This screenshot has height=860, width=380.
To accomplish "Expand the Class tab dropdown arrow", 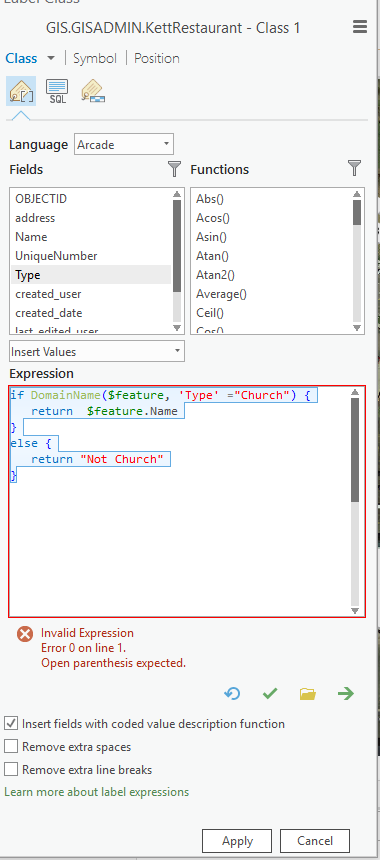I will (x=50, y=58).
